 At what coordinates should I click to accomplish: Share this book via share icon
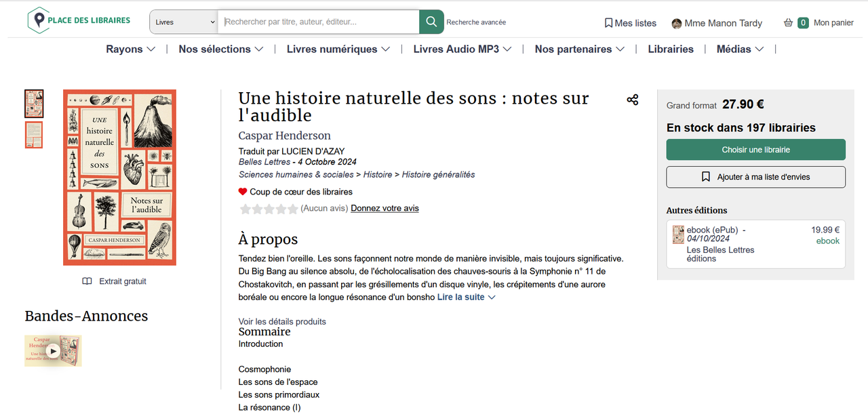633,100
